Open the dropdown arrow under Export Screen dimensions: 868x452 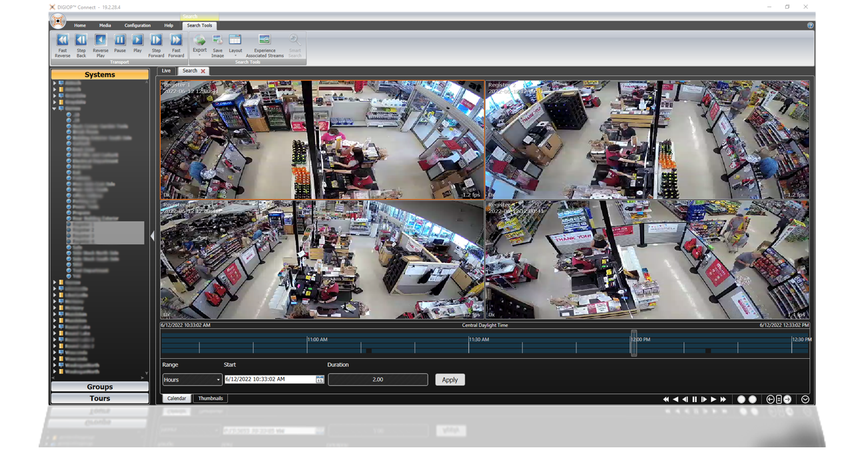click(199, 56)
